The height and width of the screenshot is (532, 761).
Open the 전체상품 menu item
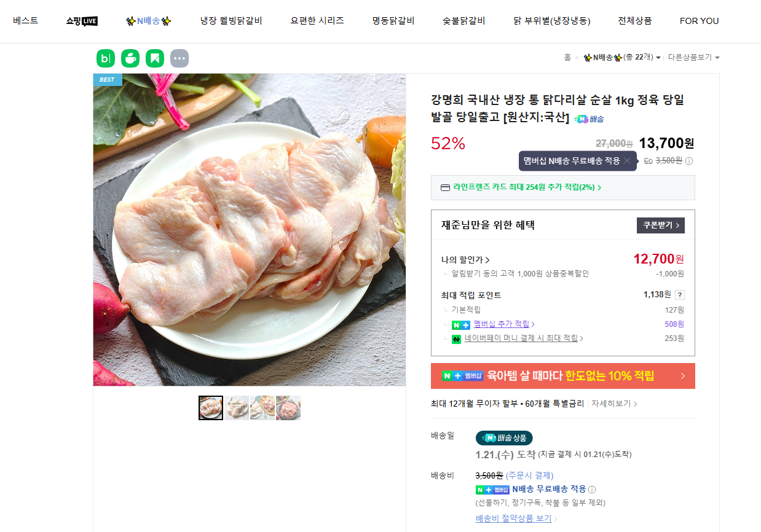(x=634, y=21)
